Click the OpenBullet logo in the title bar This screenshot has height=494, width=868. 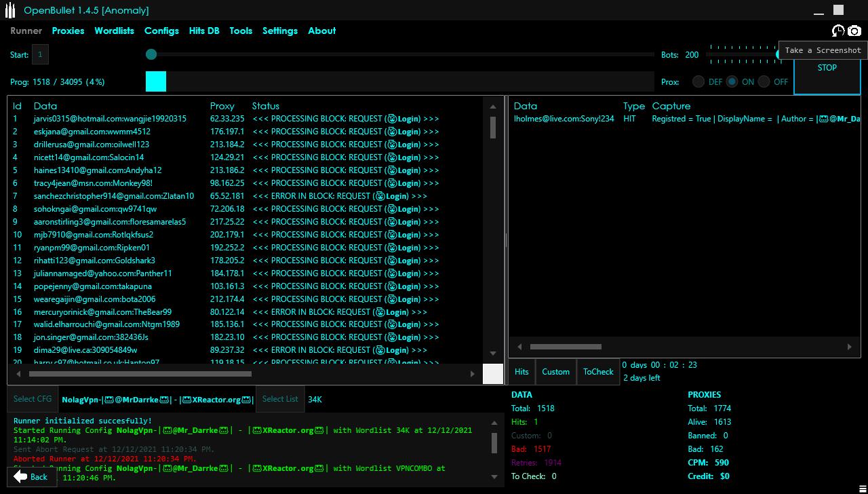pyautogui.click(x=10, y=10)
